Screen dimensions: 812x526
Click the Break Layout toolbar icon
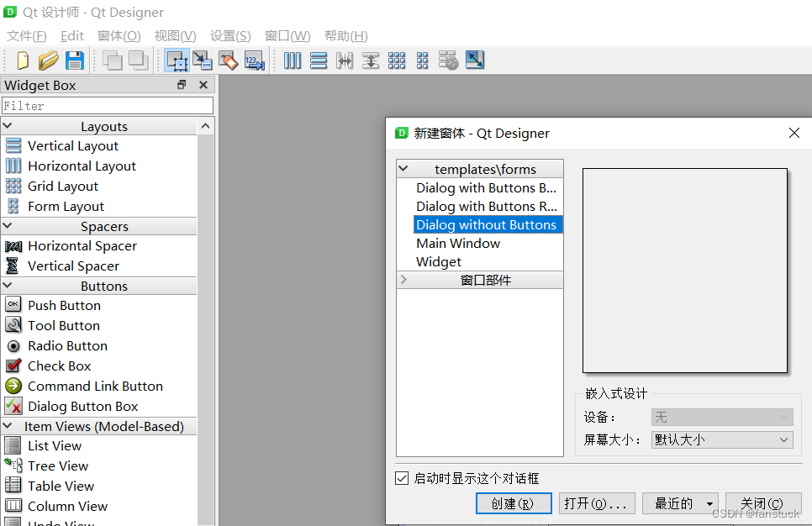(x=449, y=60)
